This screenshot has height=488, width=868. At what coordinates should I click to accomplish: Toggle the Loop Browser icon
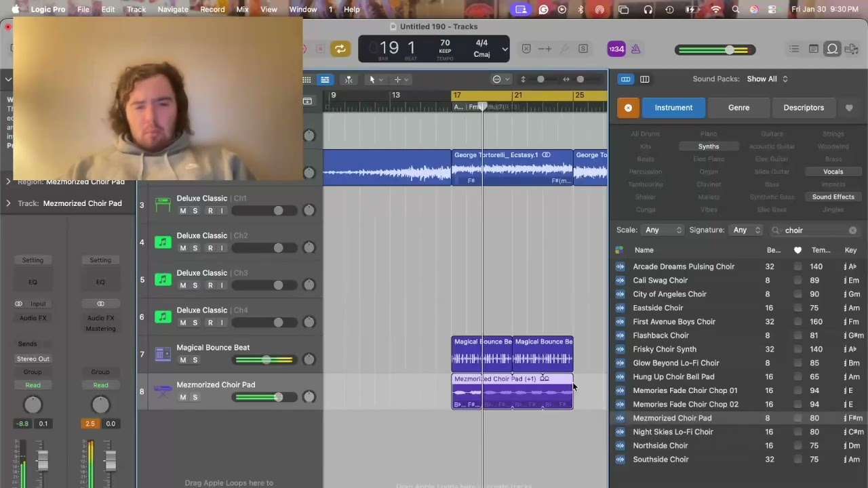coord(832,49)
